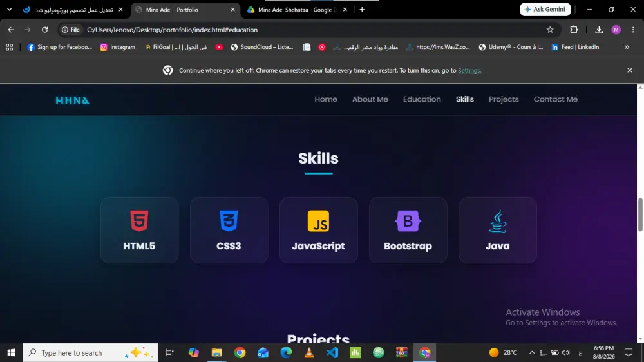Open the 28°C weather widget
The image size is (644, 362).
[x=503, y=352]
